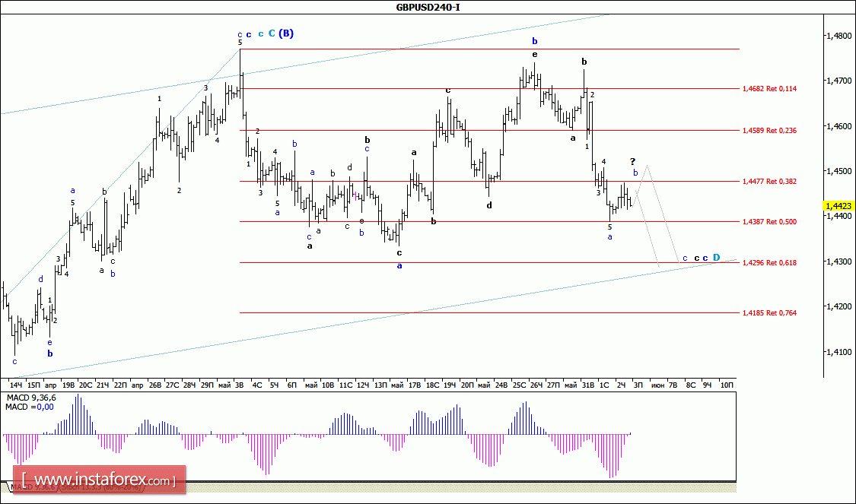Click the question mark wave label

click(632, 161)
